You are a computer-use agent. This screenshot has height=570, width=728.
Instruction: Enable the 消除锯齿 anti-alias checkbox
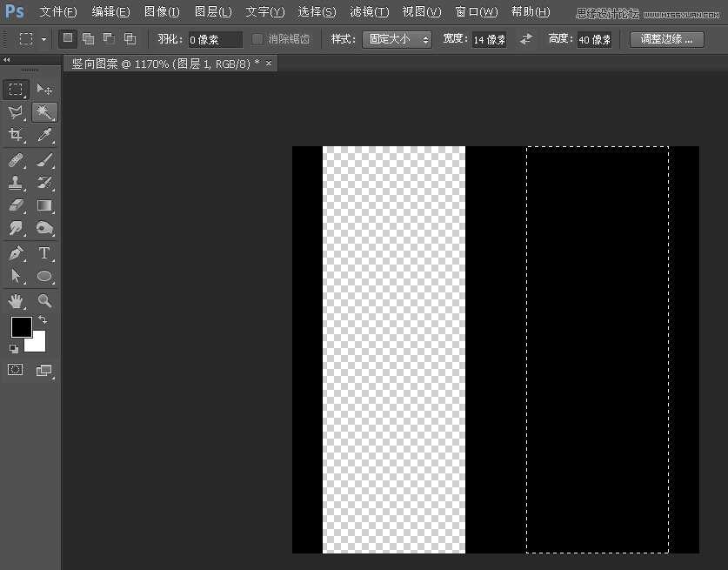tap(257, 38)
